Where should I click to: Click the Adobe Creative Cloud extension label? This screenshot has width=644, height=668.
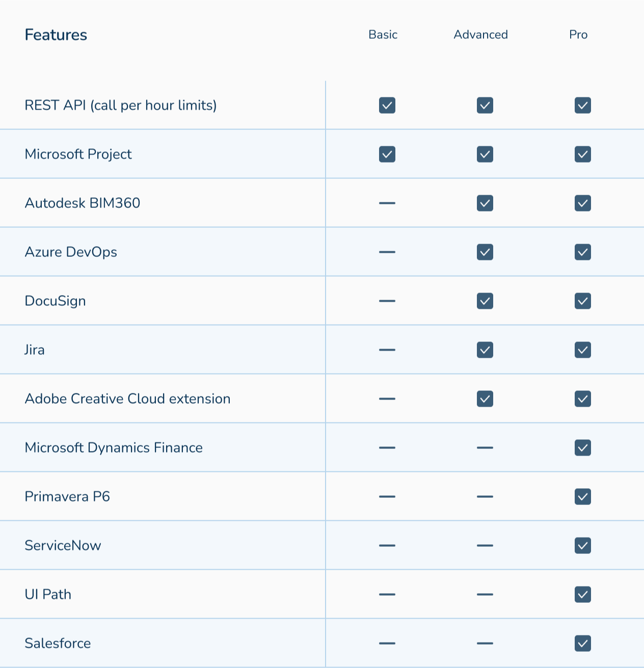tap(127, 399)
